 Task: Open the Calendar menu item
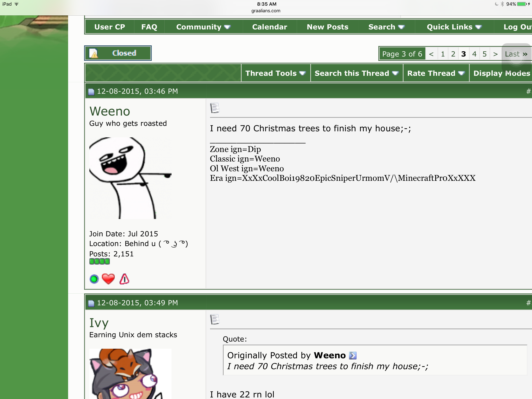click(x=270, y=27)
